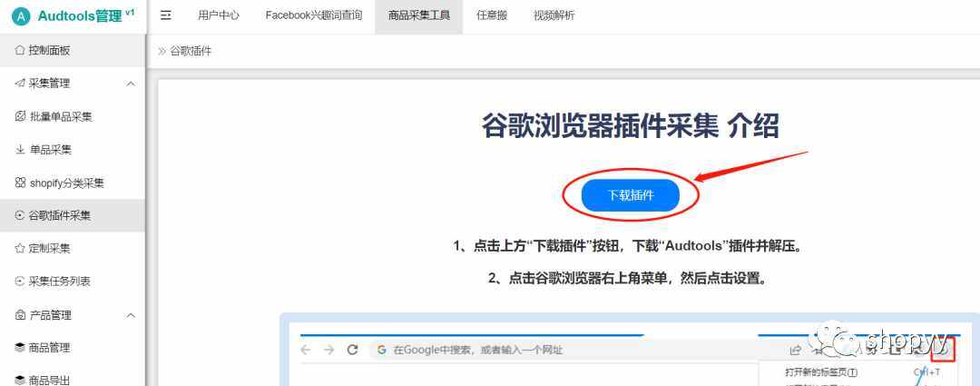Open 商品管理 menu item
The height and width of the screenshot is (386, 980).
73,348
